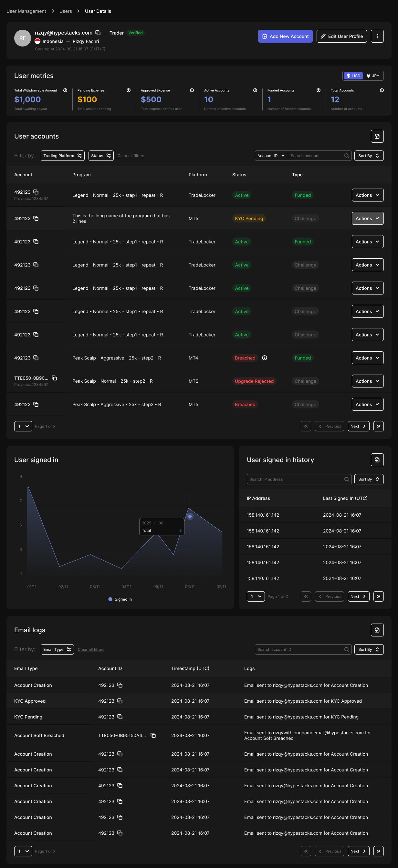The image size is (398, 868).
Task: Click the Email logs export icon
Action: [x=377, y=630]
